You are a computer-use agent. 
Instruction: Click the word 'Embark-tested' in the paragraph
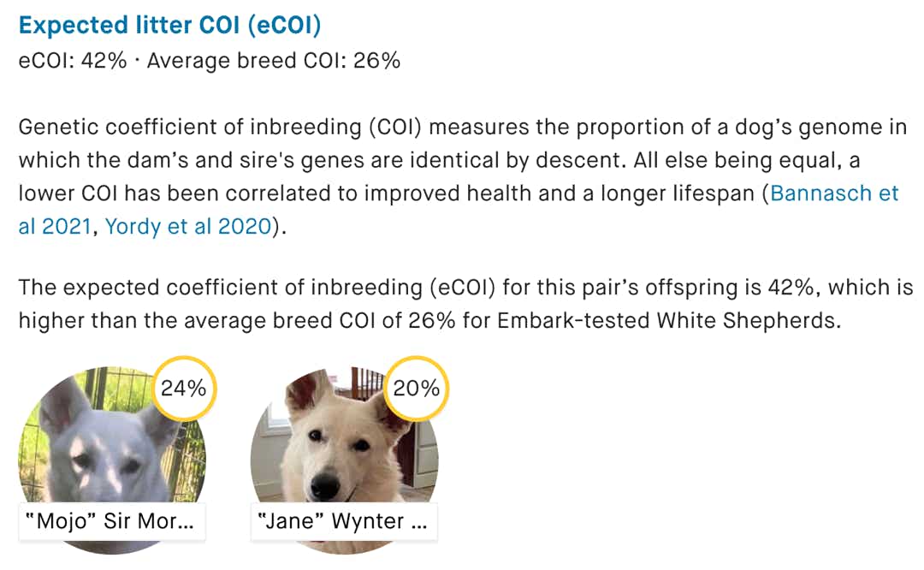(x=573, y=321)
